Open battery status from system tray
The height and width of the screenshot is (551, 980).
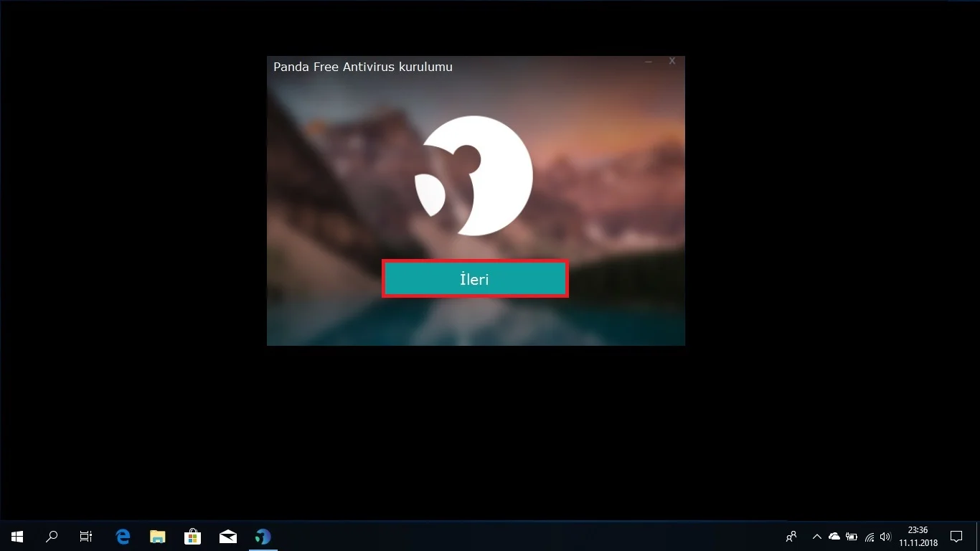point(852,537)
